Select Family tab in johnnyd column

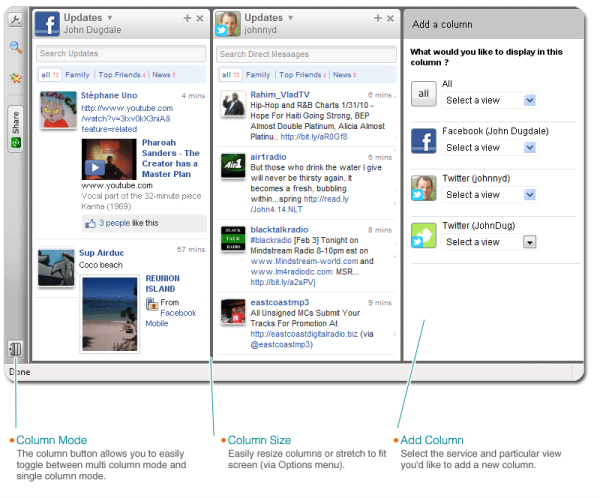click(258, 75)
